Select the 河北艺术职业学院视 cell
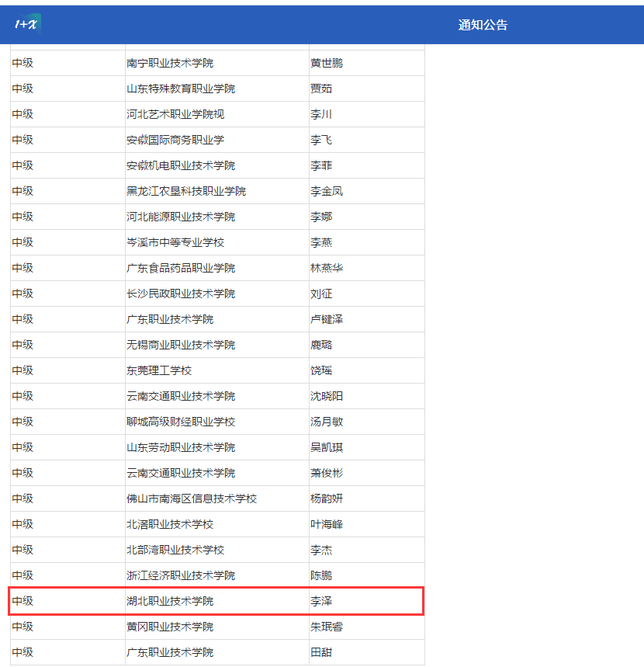This screenshot has width=644, height=667. (x=175, y=114)
